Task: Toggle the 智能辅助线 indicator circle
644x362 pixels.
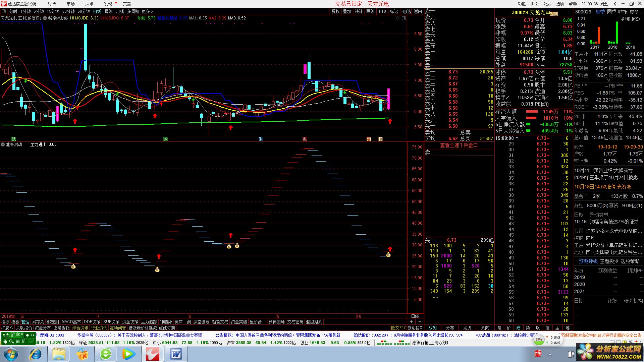Action: [x=45, y=18]
